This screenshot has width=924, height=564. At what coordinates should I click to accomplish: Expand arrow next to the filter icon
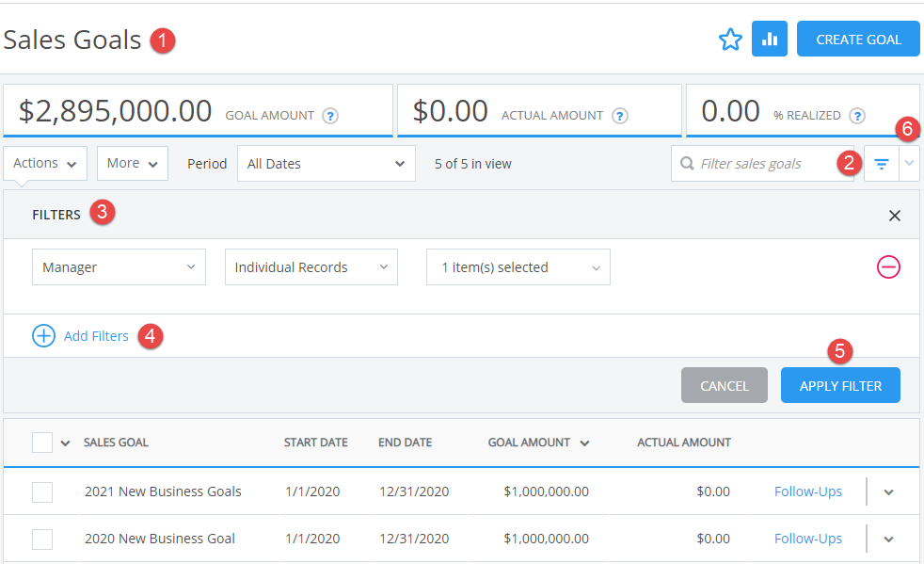tap(909, 164)
